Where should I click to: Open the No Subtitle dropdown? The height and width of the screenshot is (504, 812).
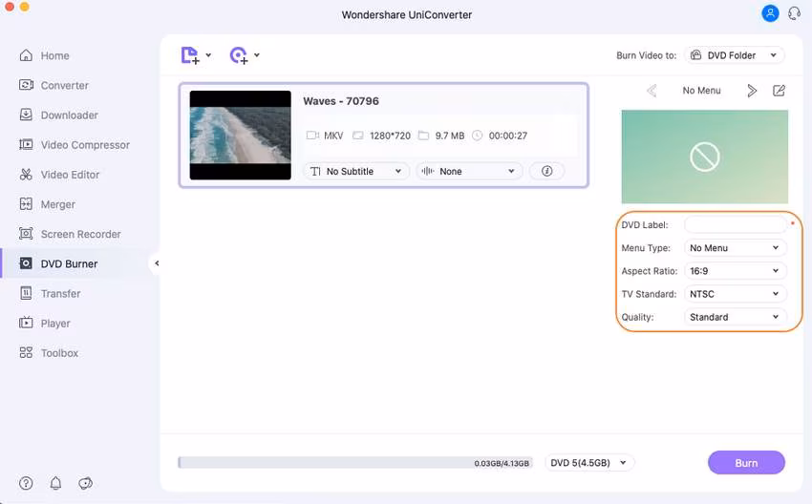356,171
